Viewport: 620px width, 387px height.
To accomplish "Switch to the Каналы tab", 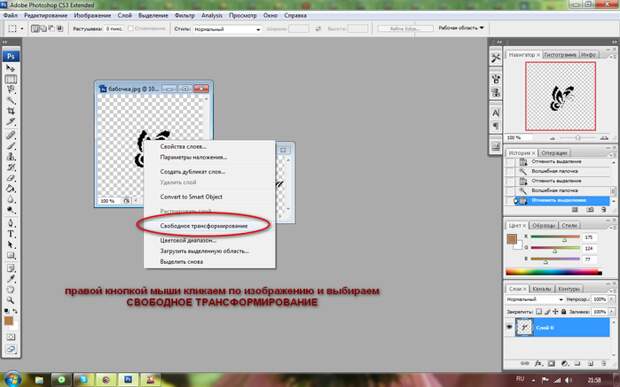I will [x=541, y=289].
